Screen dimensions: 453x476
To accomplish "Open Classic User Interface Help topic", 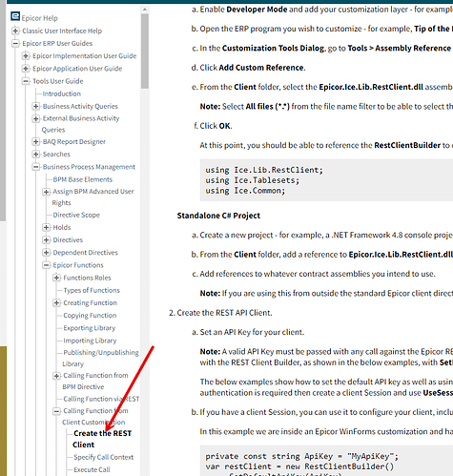I will 62,31.
